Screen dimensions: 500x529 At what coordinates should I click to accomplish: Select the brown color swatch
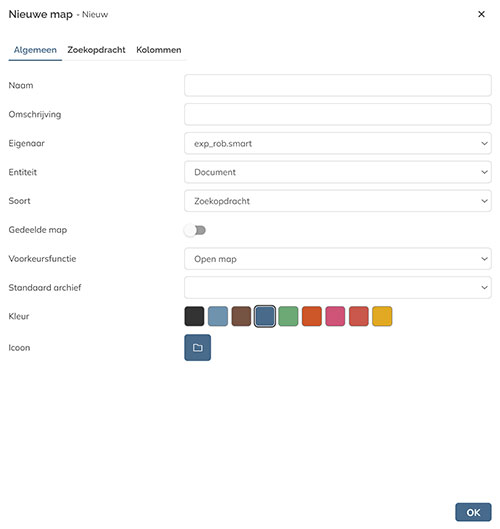[241, 316]
